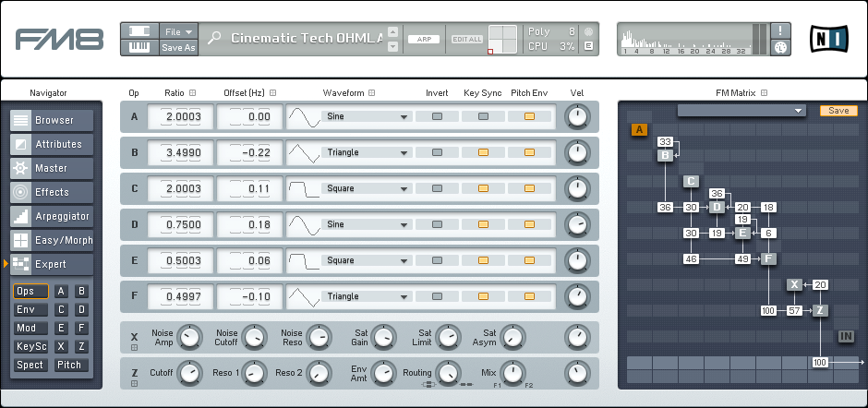
Task: Open Waveform dropdown for operator D
Action: coord(367,224)
